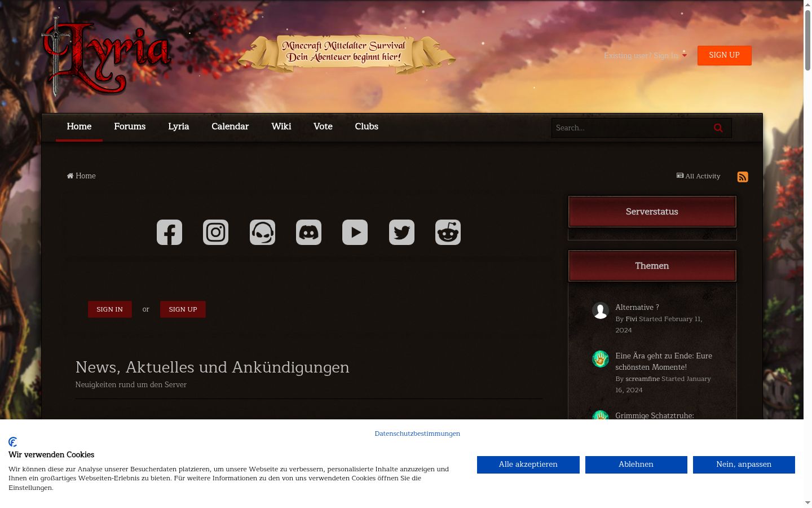Click screamfine's avatar beside Eine Ära topic

click(600, 359)
